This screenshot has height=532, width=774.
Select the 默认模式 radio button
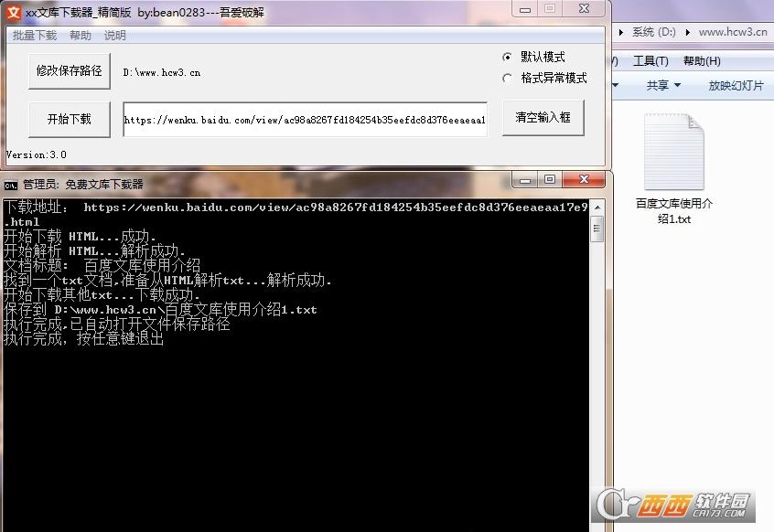tap(507, 58)
